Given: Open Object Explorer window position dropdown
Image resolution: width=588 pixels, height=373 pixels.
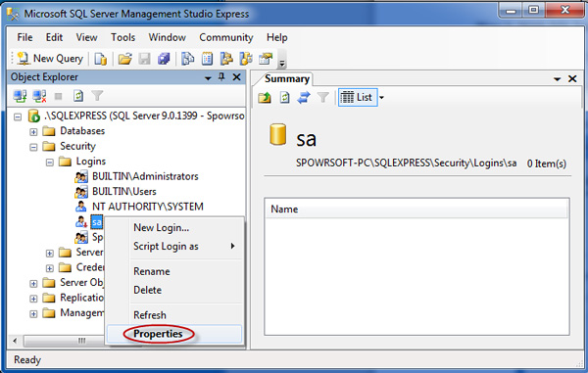Looking at the screenshot, I should (208, 78).
